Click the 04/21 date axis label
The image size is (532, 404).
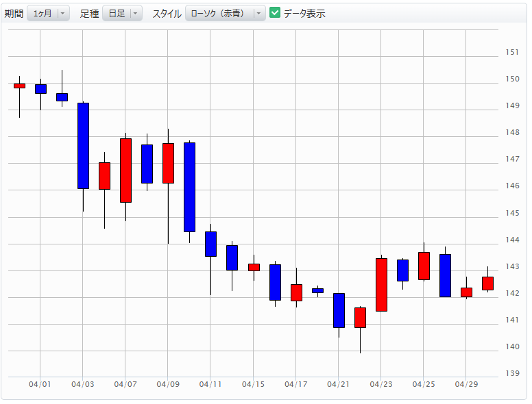tap(338, 384)
